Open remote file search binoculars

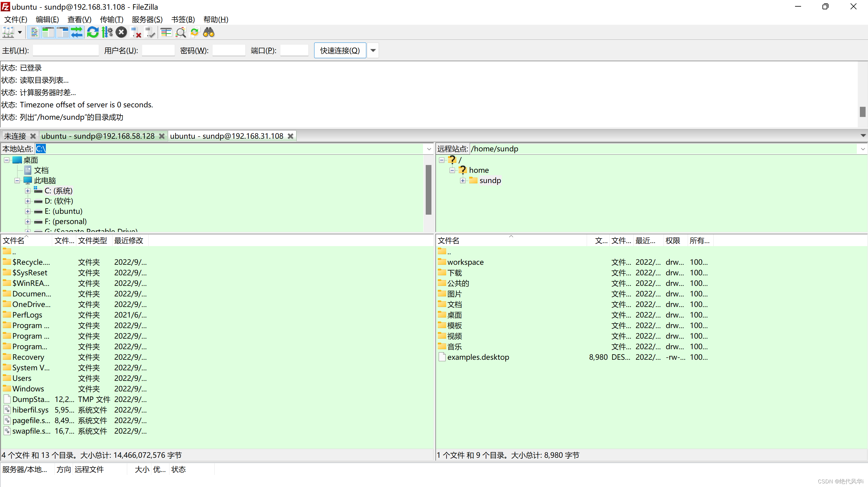(x=209, y=32)
